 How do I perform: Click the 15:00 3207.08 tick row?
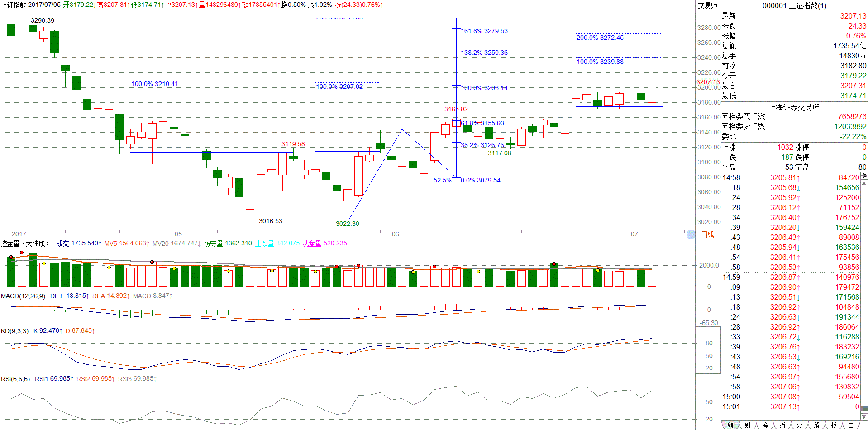[791, 397]
